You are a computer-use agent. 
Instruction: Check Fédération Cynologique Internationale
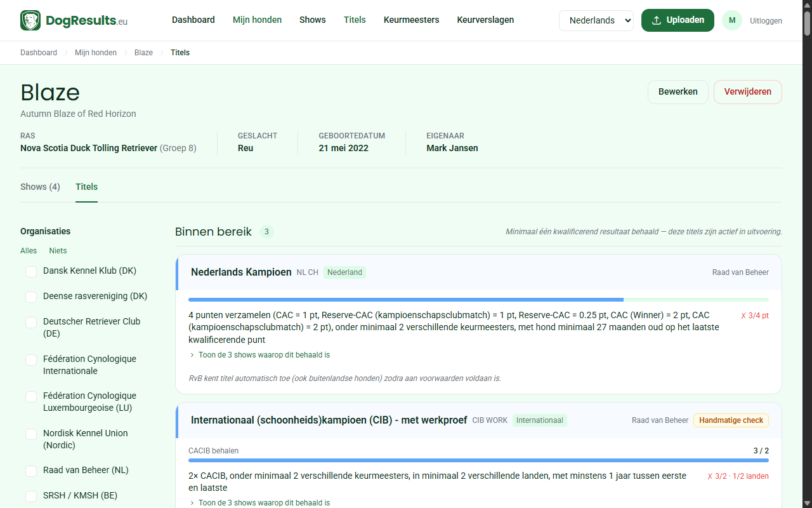(30, 359)
